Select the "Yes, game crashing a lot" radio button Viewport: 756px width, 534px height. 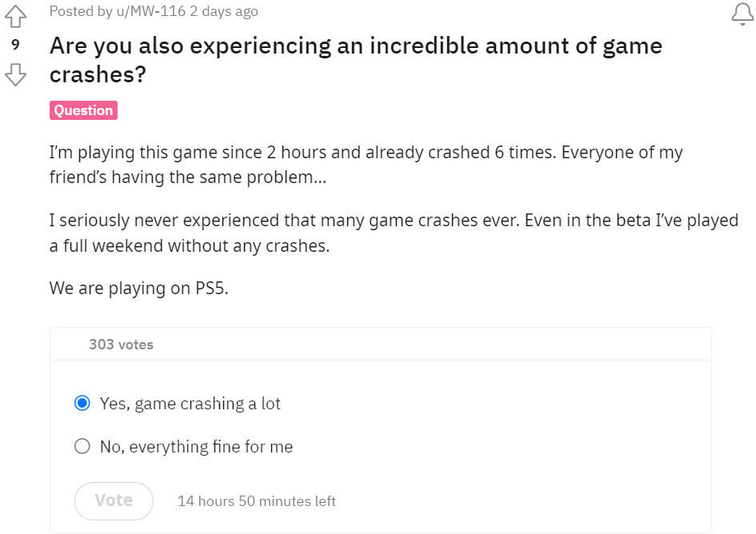click(82, 404)
